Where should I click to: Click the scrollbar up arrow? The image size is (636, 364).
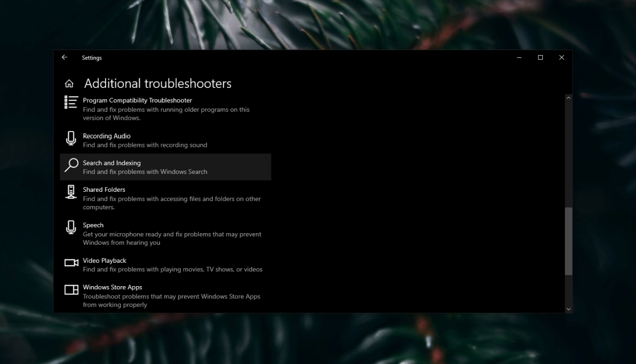(569, 98)
